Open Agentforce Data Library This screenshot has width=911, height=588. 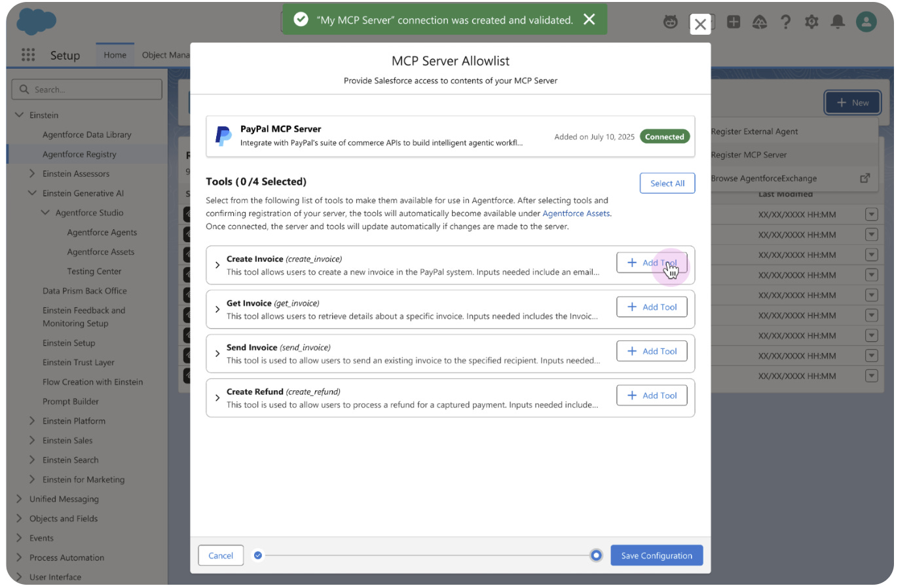(x=87, y=135)
